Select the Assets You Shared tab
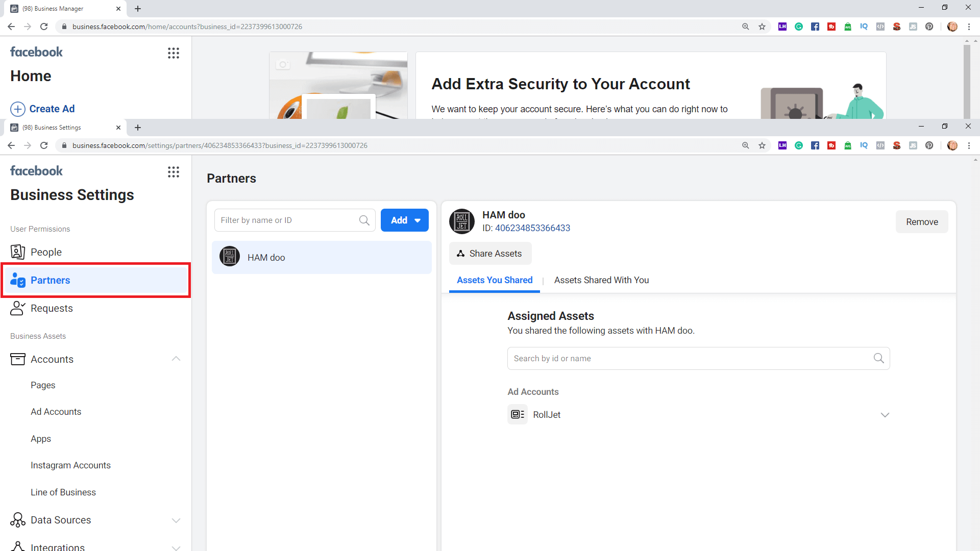Screen dimensions: 980x551 (494, 280)
